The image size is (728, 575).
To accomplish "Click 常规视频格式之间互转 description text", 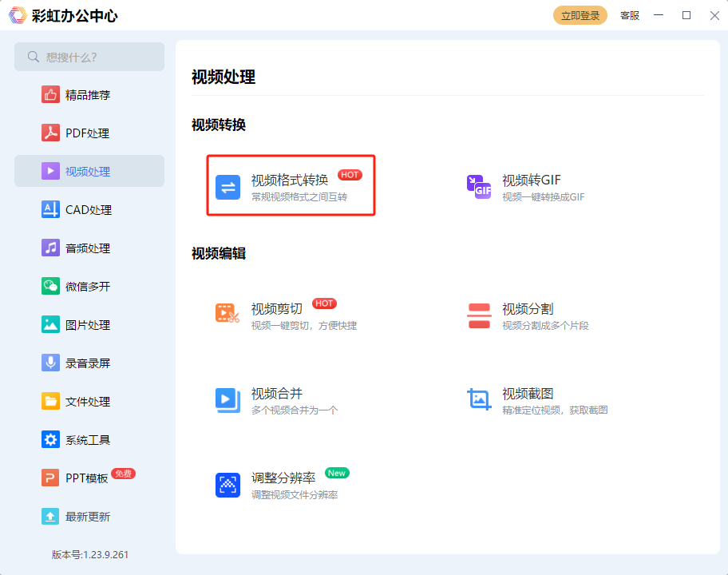I will (x=299, y=197).
